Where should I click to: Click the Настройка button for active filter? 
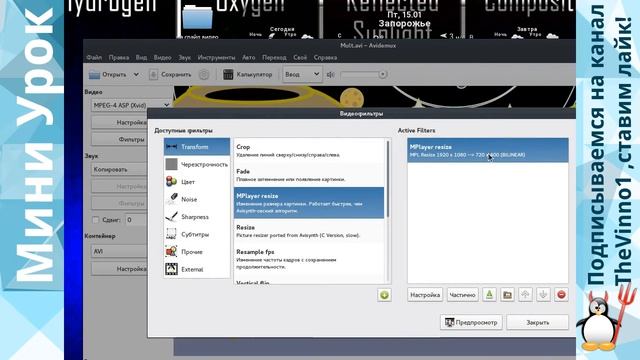[x=425, y=295]
